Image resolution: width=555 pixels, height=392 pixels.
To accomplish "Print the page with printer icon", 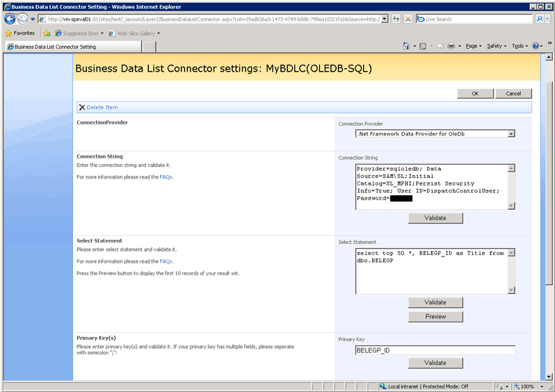I will pos(451,46).
